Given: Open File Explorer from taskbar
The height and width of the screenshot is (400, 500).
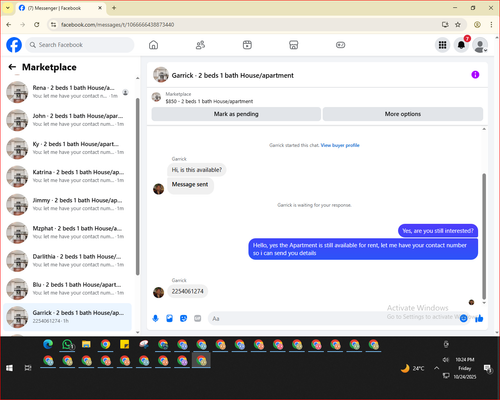Looking at the screenshot, I should point(86,344).
